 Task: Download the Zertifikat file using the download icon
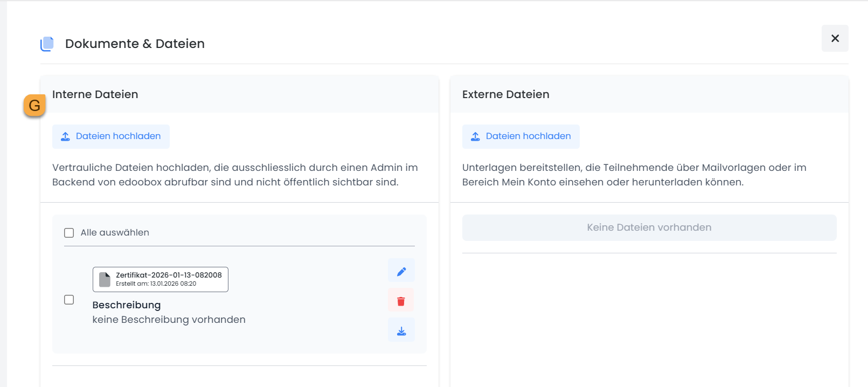pyautogui.click(x=401, y=330)
